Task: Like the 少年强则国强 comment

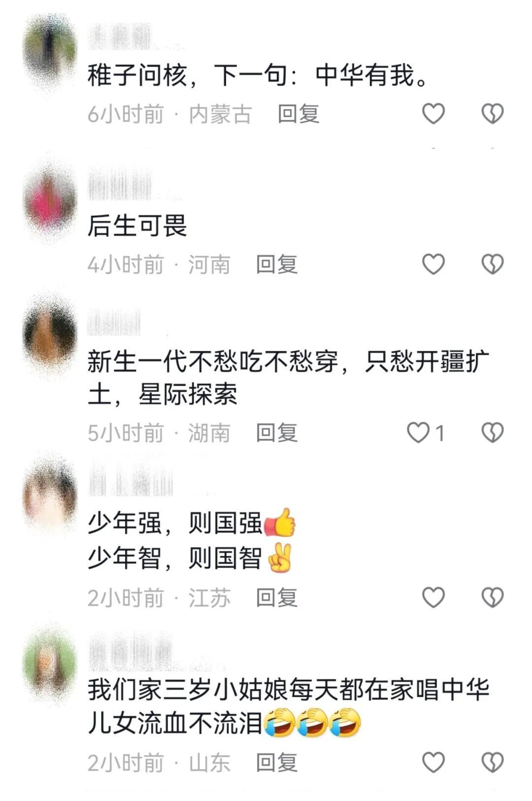Action: coord(433,598)
